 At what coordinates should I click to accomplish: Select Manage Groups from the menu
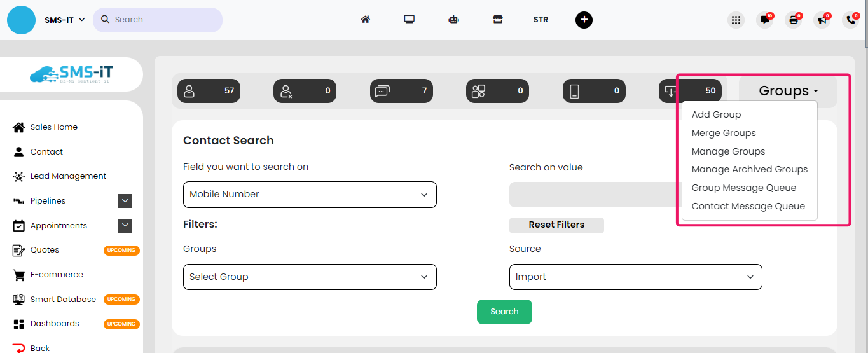[x=728, y=151]
